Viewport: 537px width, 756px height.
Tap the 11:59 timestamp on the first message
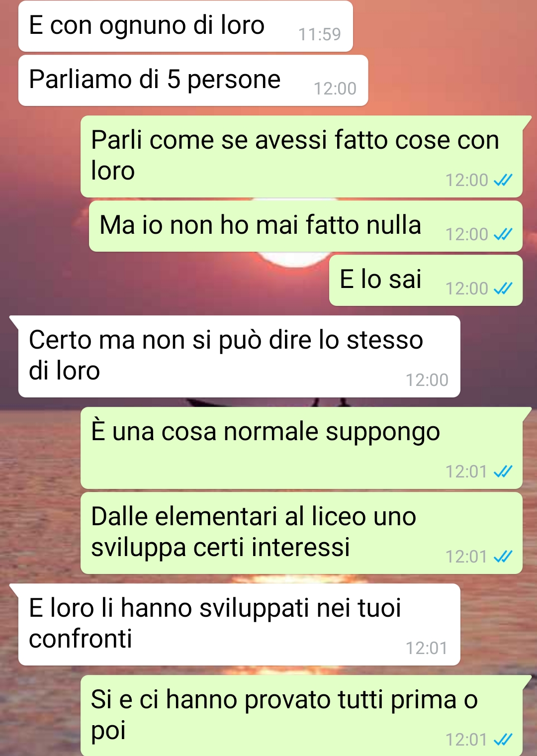[319, 34]
